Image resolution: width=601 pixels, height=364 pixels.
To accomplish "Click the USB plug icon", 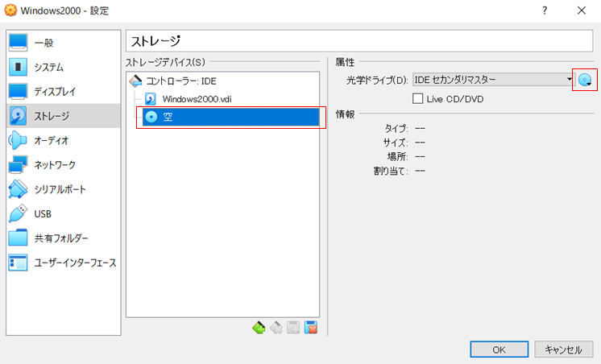I will click(x=18, y=213).
